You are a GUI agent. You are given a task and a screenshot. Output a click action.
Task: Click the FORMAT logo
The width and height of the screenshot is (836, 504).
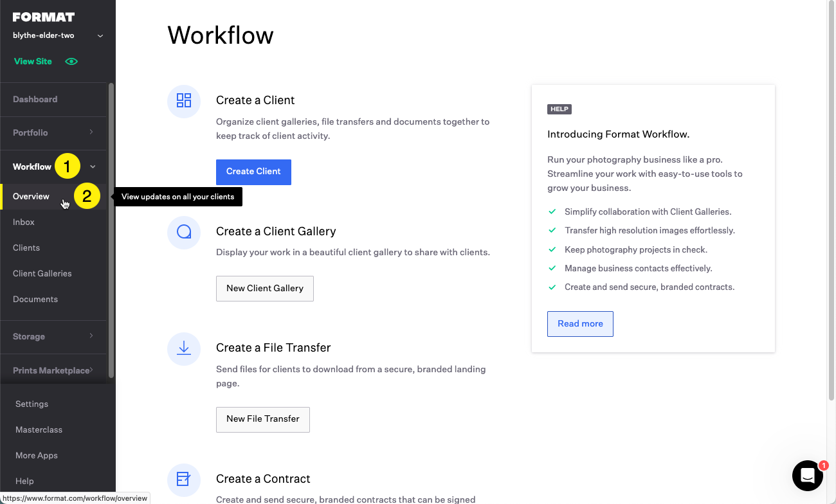coord(44,16)
